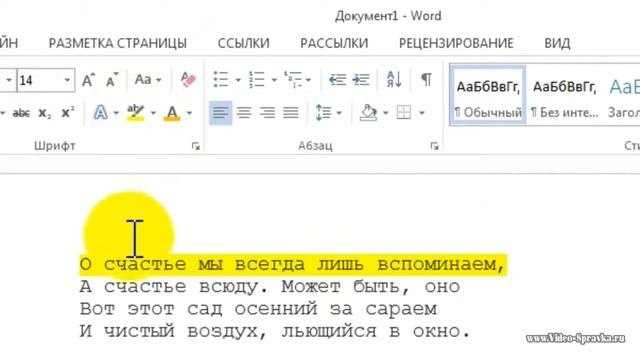Click highlighted line О счастье мы всегда
This screenshot has height=360, width=640.
(x=293, y=264)
